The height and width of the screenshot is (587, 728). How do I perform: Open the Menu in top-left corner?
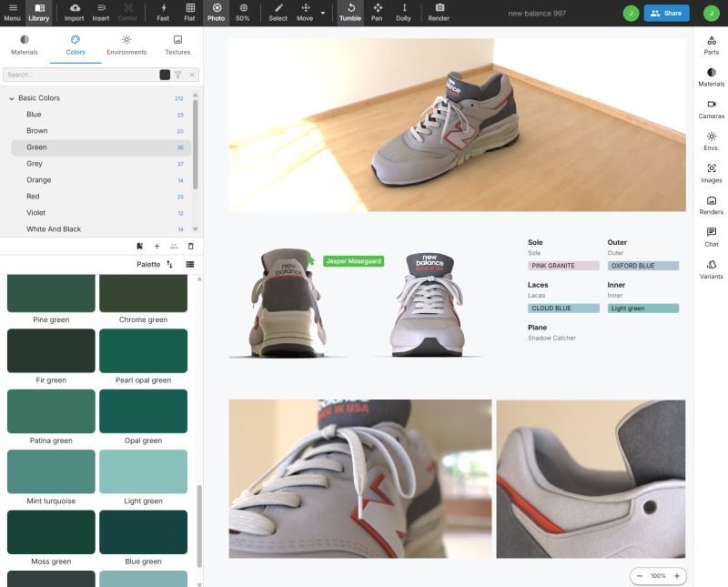[11, 12]
